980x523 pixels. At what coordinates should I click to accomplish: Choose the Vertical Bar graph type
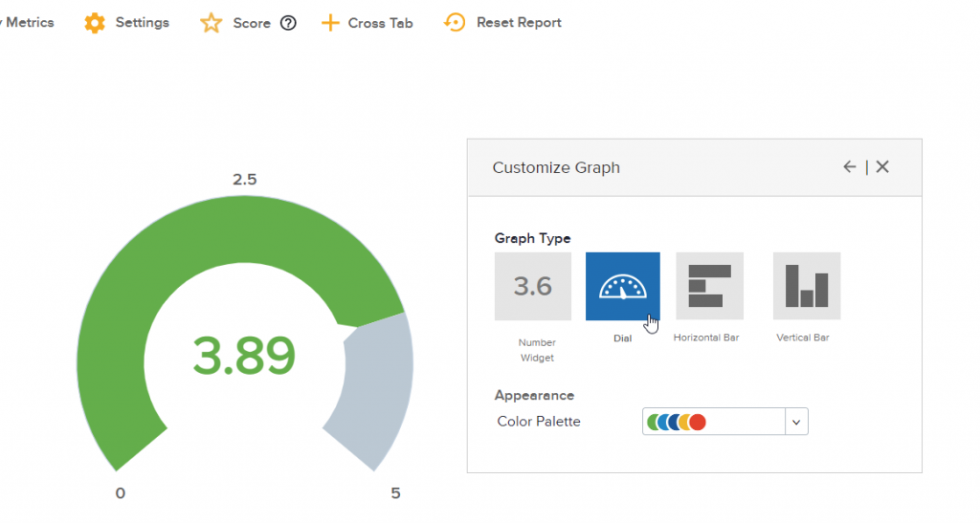coord(807,286)
